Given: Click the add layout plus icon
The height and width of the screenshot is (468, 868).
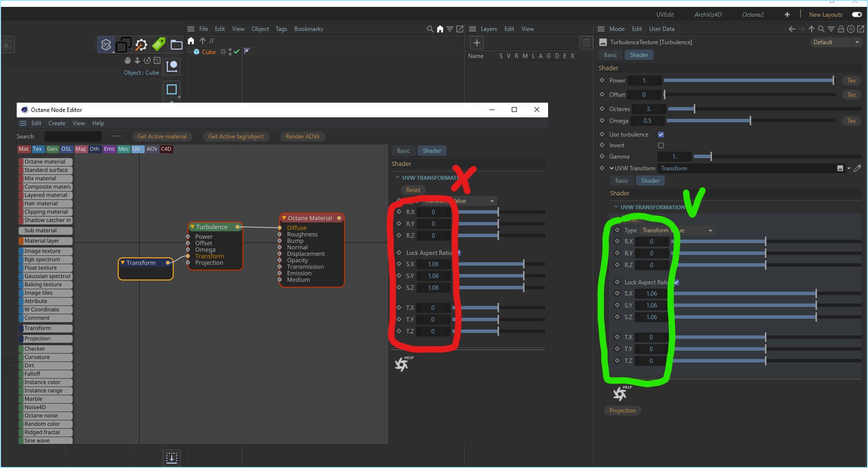Looking at the screenshot, I should click(x=787, y=15).
